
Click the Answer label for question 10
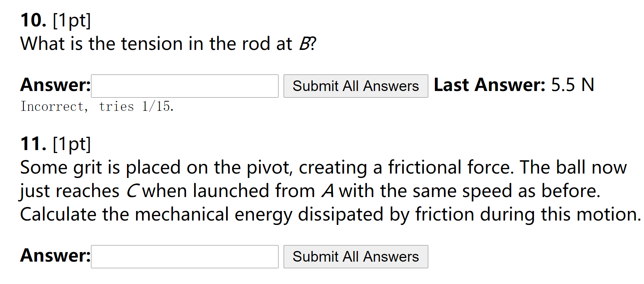pos(54,85)
